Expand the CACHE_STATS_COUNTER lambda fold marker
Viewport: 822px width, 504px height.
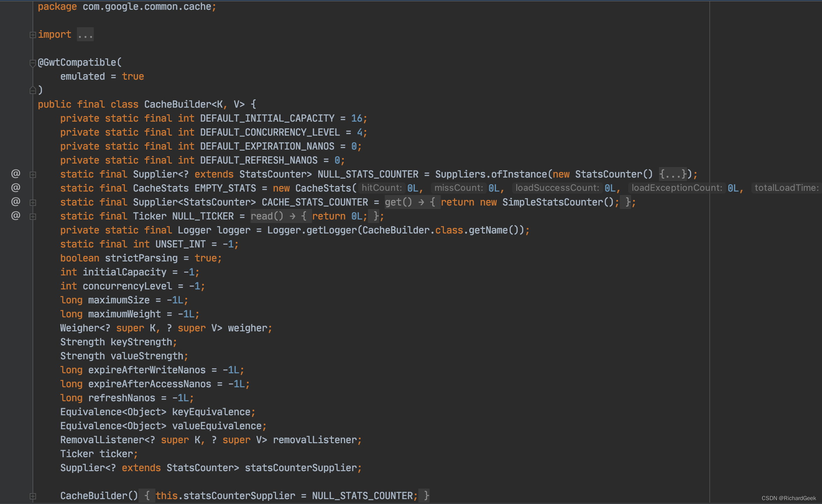[33, 202]
